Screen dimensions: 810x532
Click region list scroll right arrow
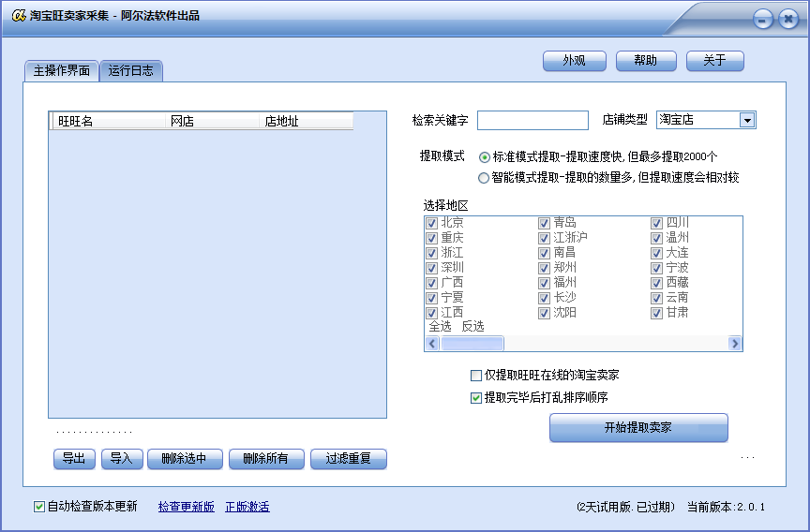735,344
